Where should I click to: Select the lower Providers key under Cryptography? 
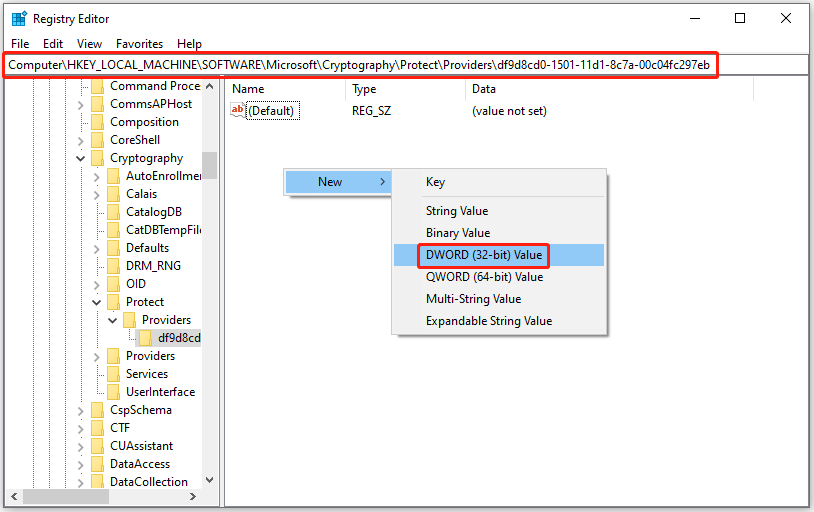tap(151, 356)
